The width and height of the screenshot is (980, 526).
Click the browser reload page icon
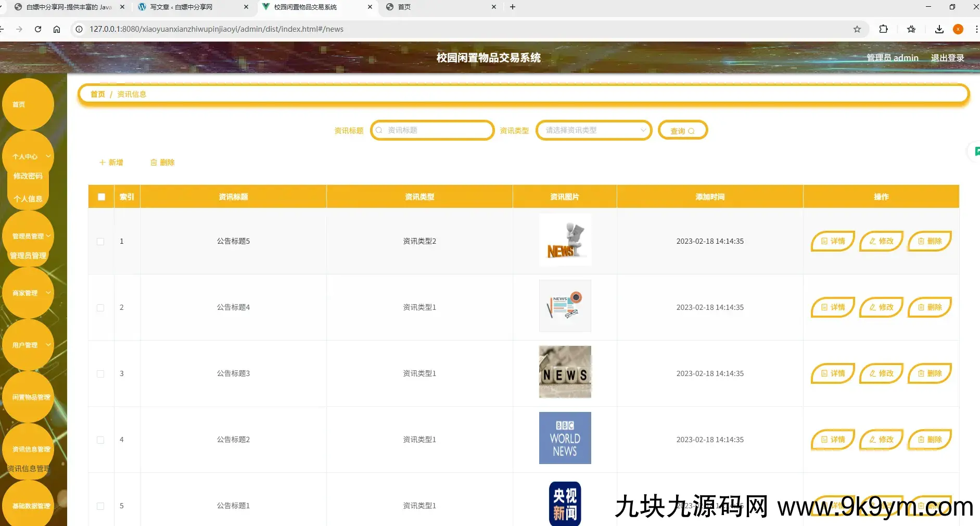38,29
